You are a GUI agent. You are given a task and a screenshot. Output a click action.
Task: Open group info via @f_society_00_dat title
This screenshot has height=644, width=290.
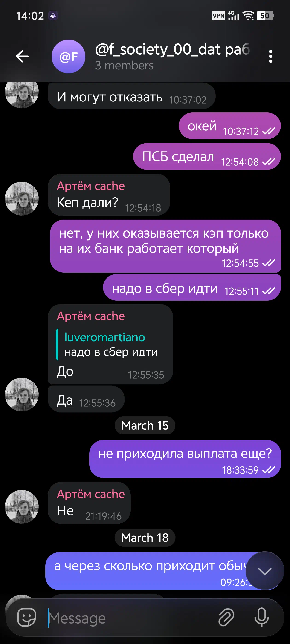[172, 49]
